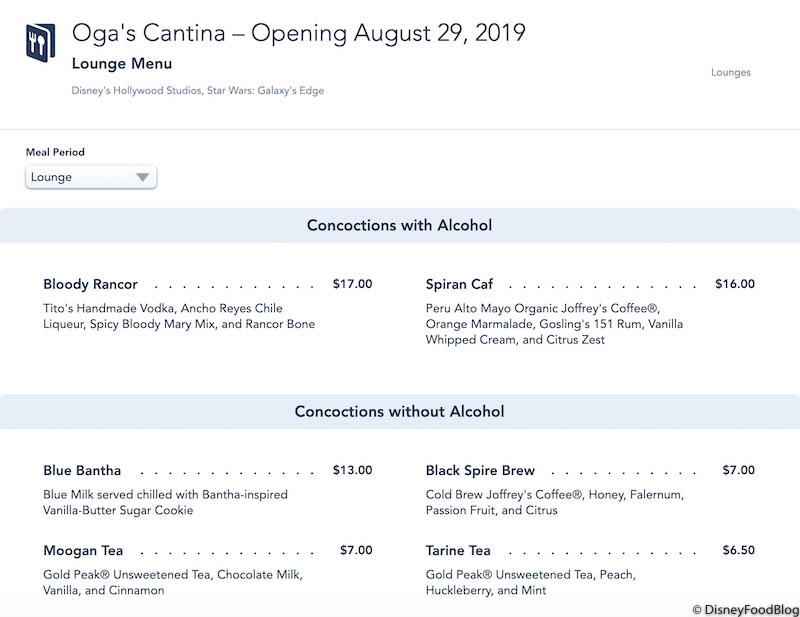Screen dimensions: 800x617
Task: Click the dining menu book icon
Action: [41, 42]
